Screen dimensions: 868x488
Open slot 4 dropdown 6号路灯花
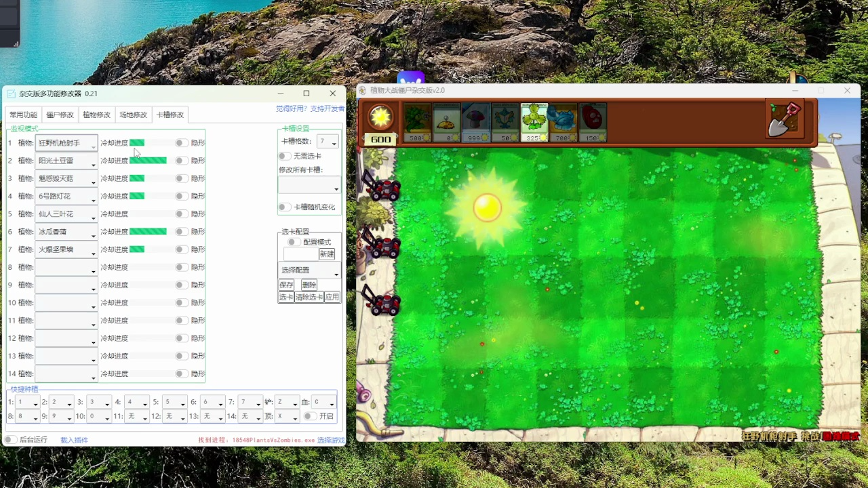66,197
